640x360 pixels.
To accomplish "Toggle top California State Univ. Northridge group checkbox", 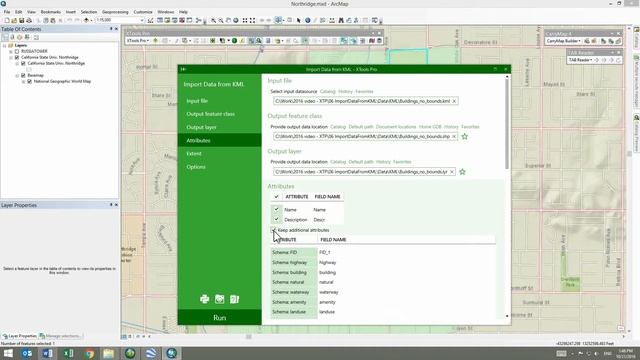I will coord(17,58).
